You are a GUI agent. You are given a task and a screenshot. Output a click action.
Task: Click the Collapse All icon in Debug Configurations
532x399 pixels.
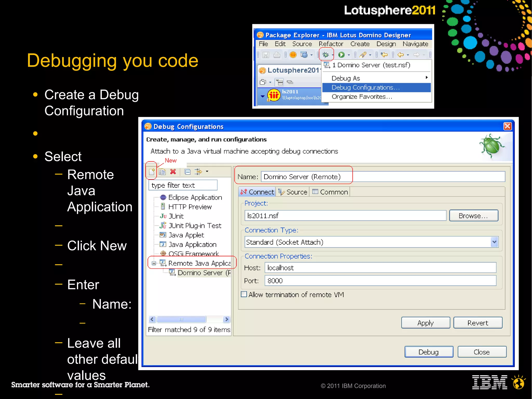click(188, 172)
